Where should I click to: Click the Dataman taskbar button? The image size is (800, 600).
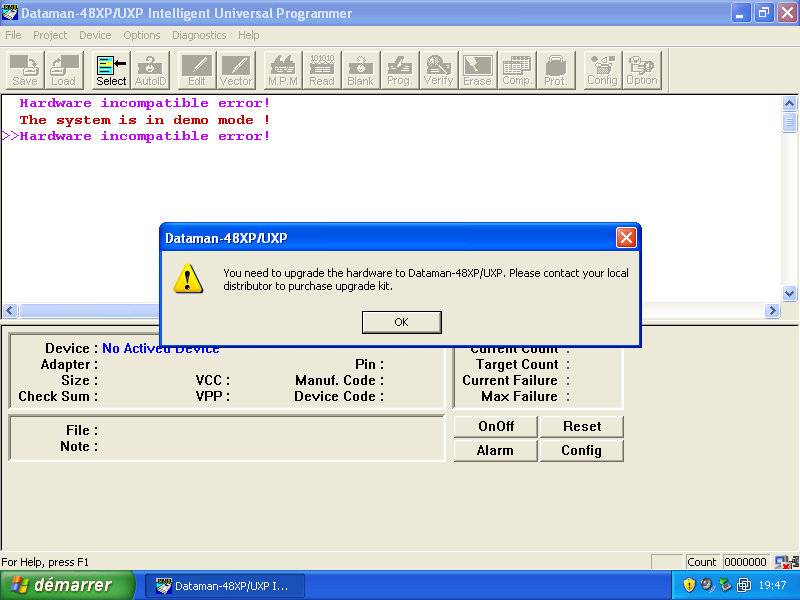click(x=225, y=586)
